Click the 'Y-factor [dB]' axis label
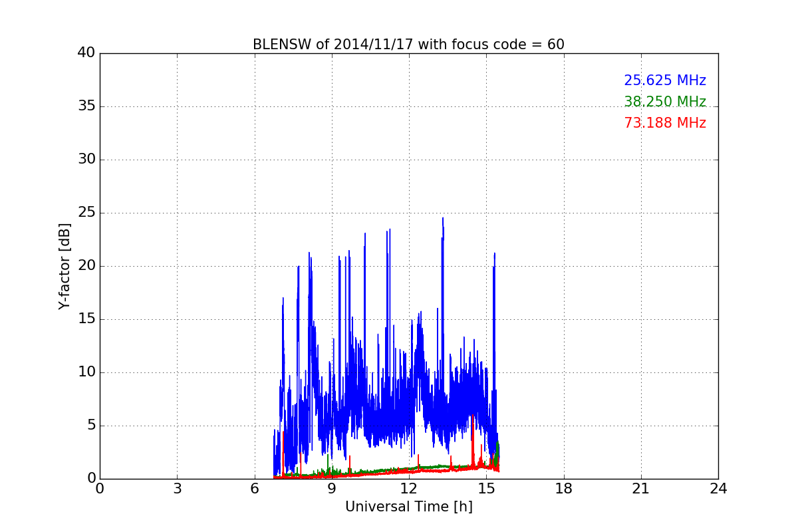Viewport: 798px width, 532px height. [x=65, y=266]
